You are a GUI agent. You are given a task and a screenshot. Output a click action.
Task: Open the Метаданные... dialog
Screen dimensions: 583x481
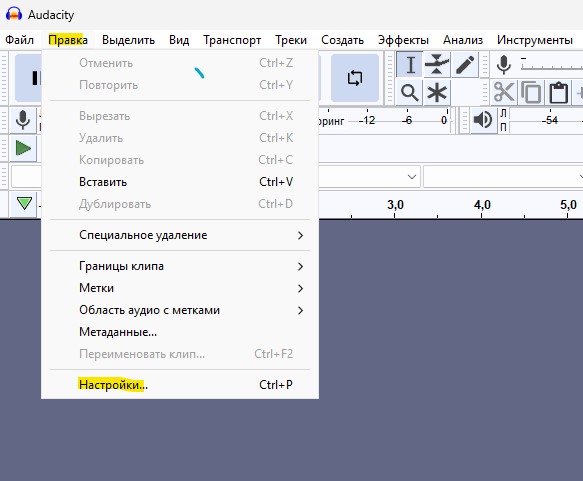pyautogui.click(x=180, y=332)
